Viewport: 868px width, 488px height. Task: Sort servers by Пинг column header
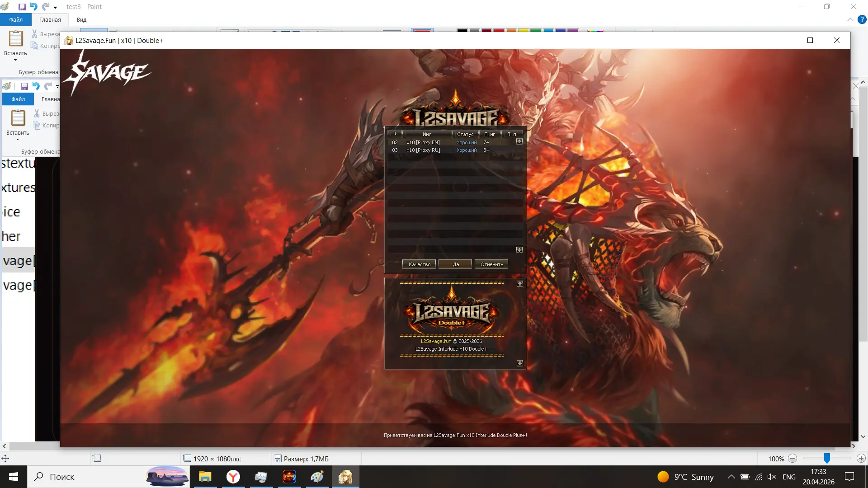(x=489, y=134)
